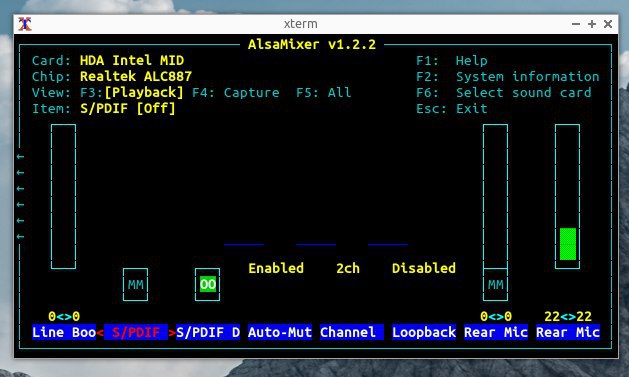Select the Rear Mic label with 22<>22
This screenshot has height=377, width=629.
(x=568, y=332)
